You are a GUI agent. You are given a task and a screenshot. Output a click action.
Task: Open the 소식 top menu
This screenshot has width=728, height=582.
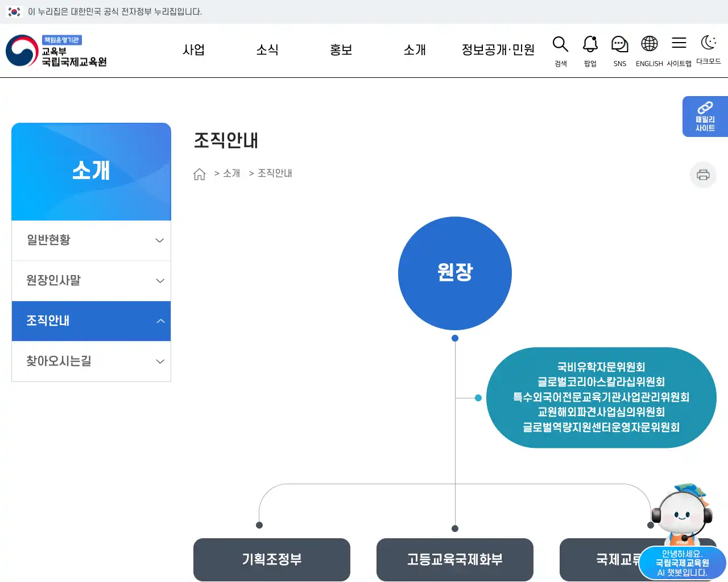click(x=267, y=50)
